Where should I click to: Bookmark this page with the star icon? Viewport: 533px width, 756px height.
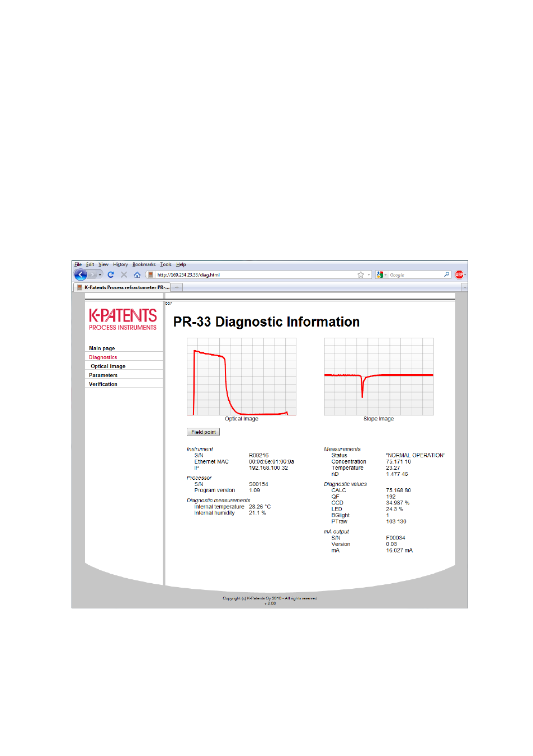click(361, 275)
